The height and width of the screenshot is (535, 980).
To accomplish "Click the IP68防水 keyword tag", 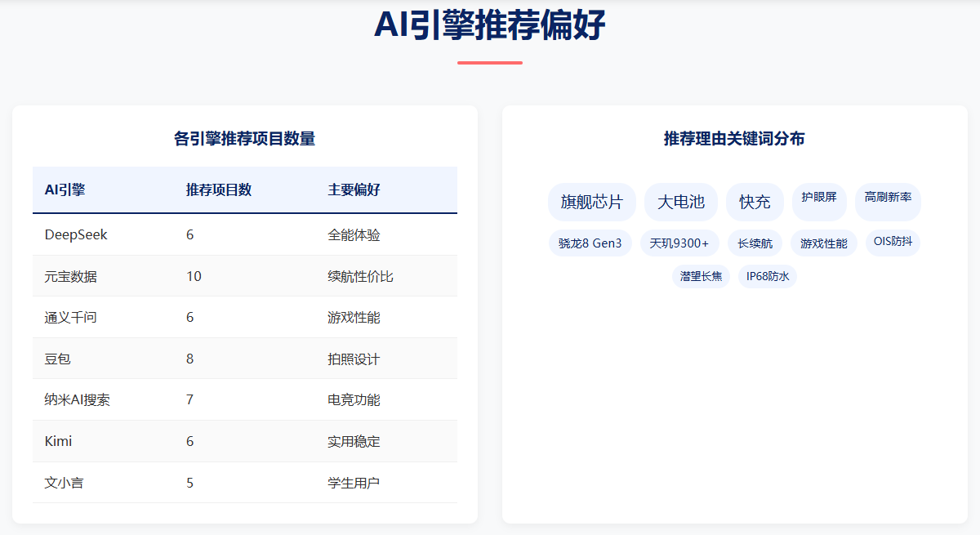I will [x=768, y=276].
